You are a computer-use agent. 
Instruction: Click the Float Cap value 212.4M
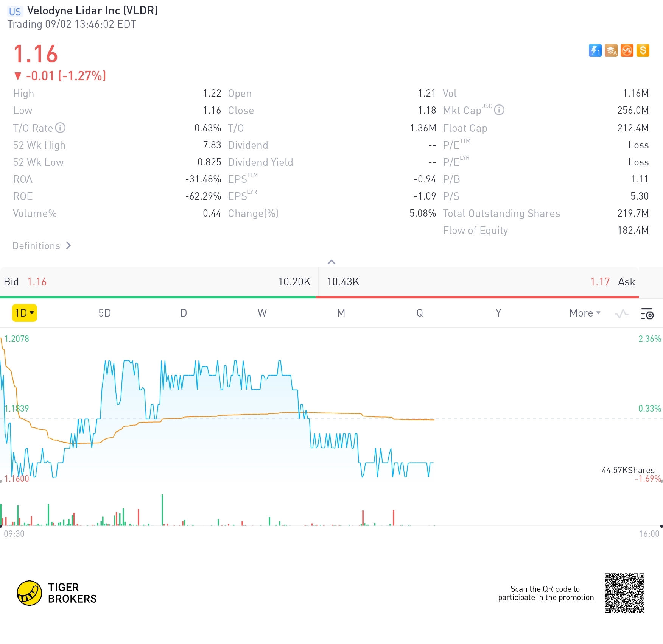point(633,128)
